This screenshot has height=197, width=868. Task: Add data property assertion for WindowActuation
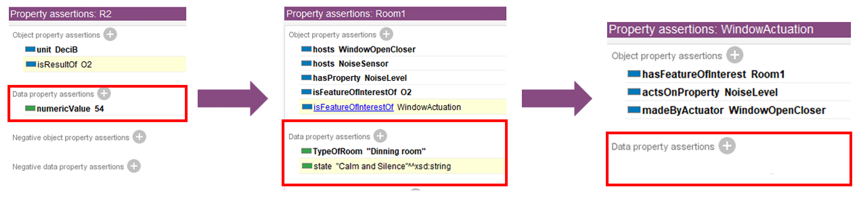click(x=727, y=146)
